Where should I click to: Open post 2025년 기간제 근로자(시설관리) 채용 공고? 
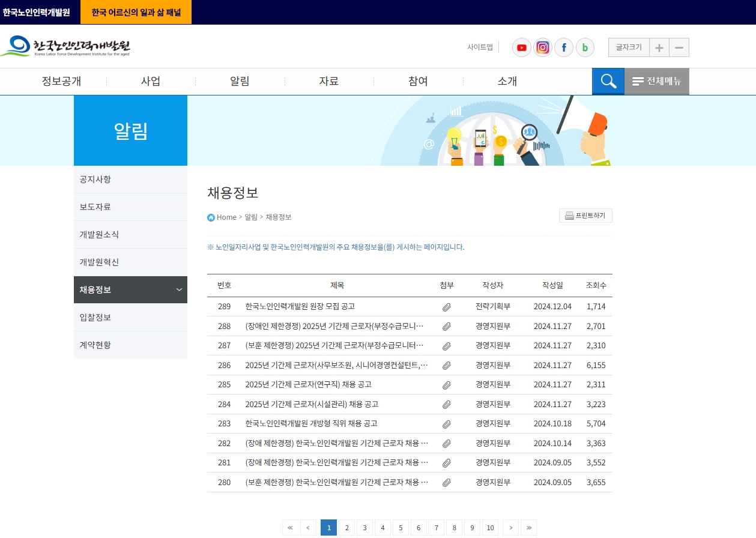click(x=312, y=404)
